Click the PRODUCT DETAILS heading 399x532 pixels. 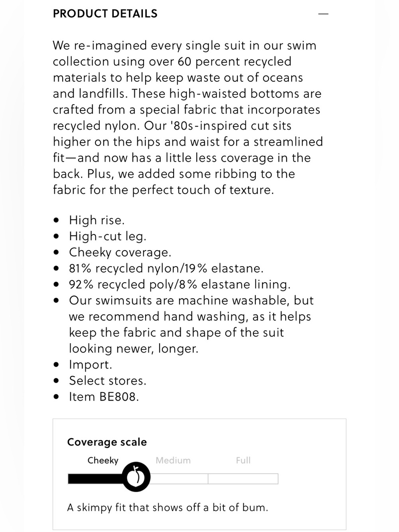105,14
